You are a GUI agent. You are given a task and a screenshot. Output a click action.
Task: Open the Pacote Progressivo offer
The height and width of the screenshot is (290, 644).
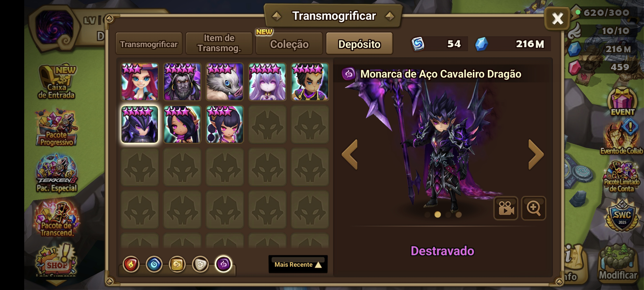tap(57, 128)
